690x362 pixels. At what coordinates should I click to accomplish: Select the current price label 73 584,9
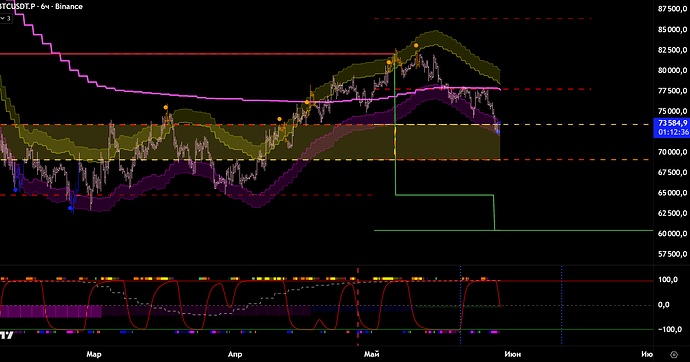coord(672,123)
